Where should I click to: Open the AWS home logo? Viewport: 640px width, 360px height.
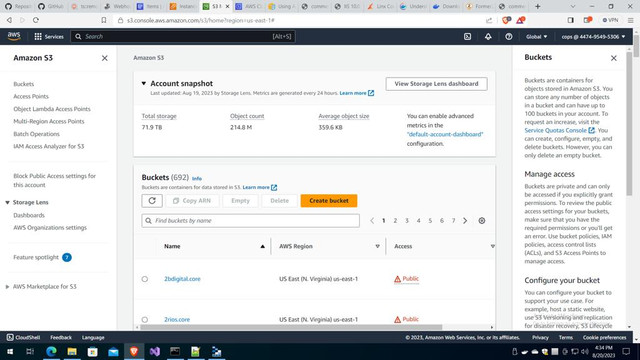[x=14, y=36]
